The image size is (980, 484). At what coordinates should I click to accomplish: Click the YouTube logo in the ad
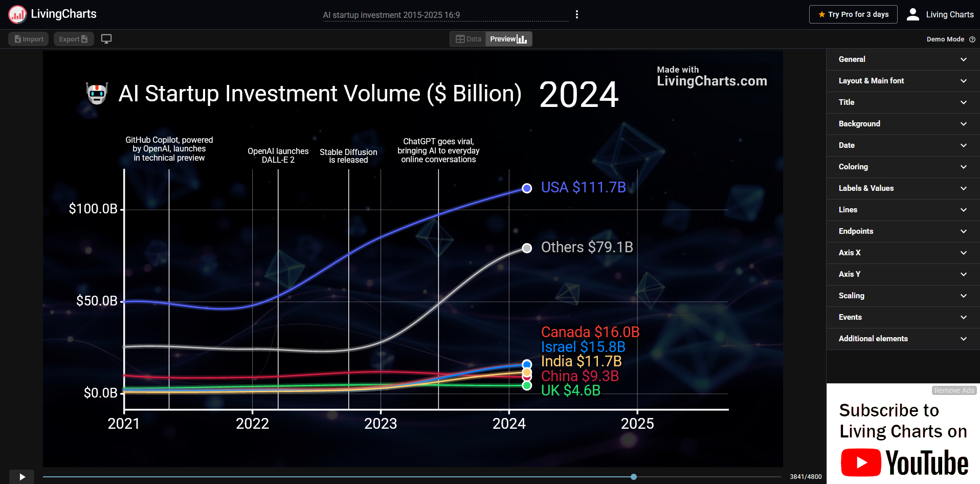click(x=905, y=463)
